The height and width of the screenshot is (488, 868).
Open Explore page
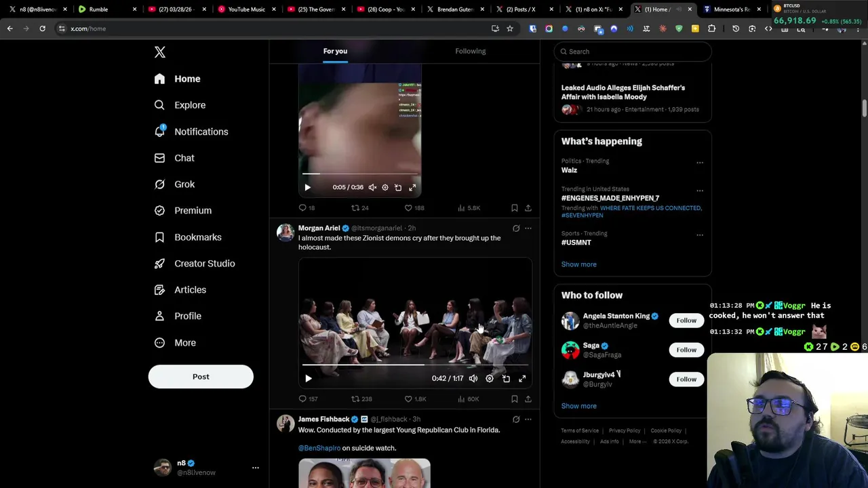[x=180, y=105]
